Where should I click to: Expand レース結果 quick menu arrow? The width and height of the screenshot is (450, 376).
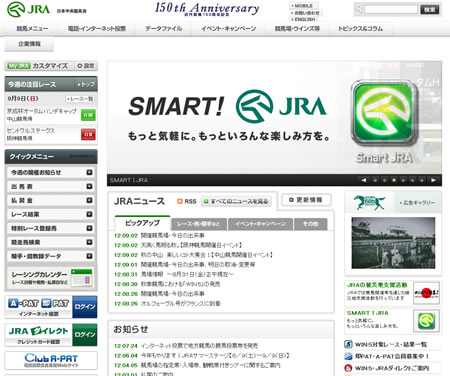(x=89, y=214)
